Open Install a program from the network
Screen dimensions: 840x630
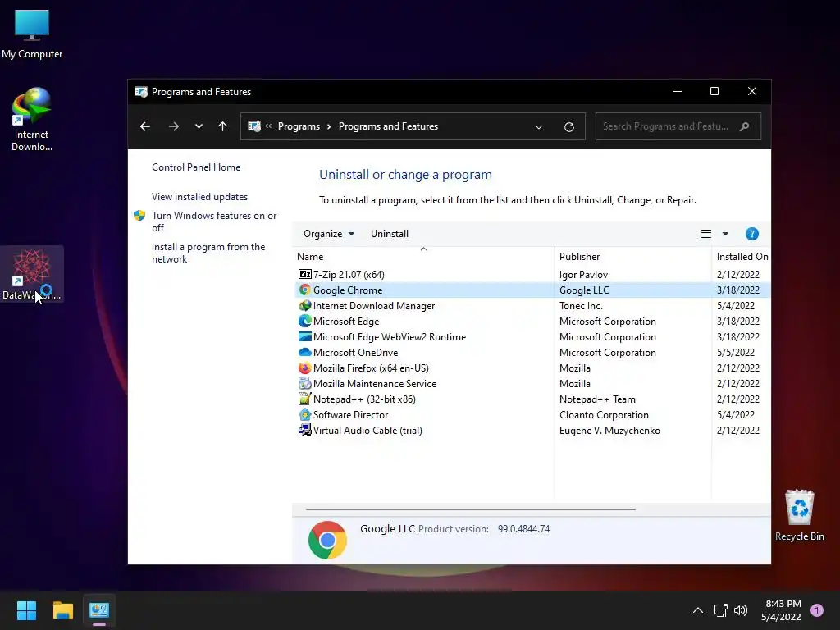pyautogui.click(x=208, y=253)
